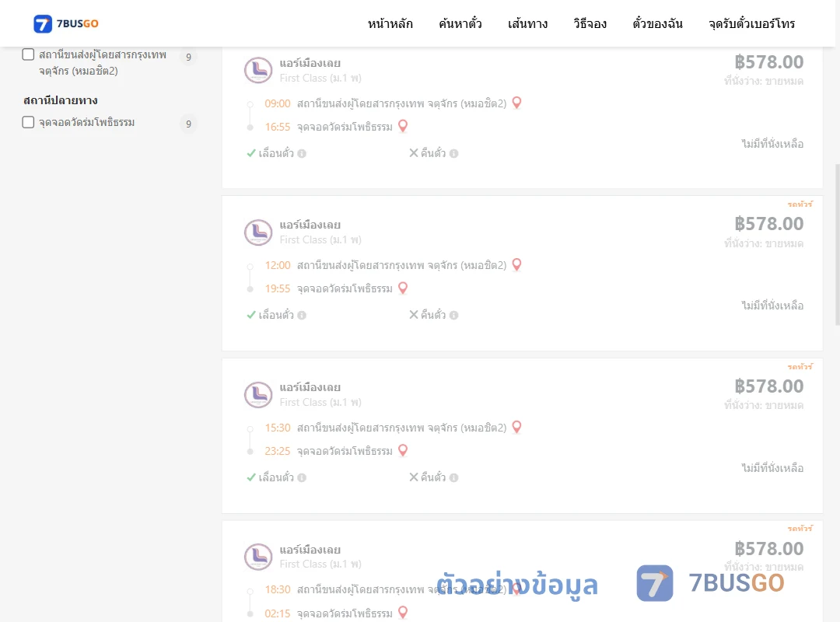
Task: Click แอร์เมืองเลย name in 15:30 trip
Action: 310,387
